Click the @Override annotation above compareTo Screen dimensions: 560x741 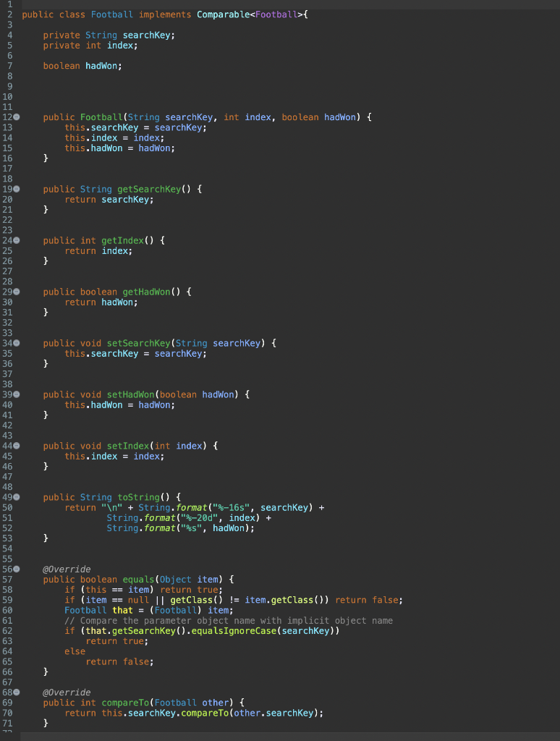pos(67,693)
